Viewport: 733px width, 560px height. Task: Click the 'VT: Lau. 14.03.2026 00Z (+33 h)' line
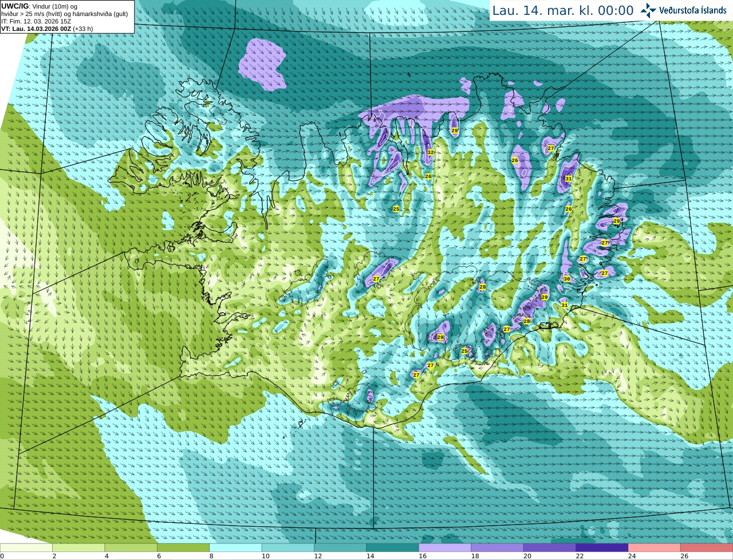pyautogui.click(x=47, y=29)
